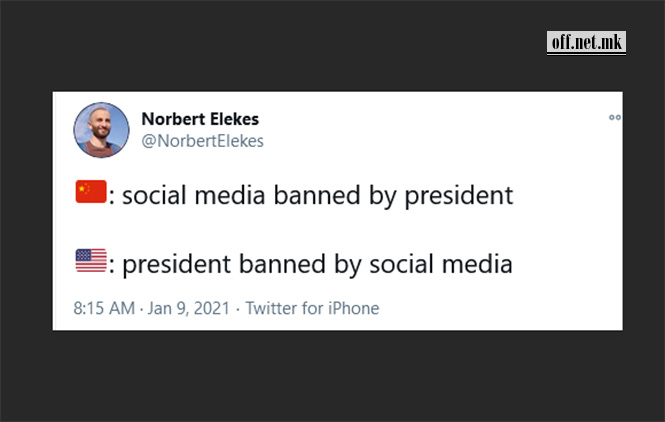Click the word Twitter in the footer

(x=271, y=308)
